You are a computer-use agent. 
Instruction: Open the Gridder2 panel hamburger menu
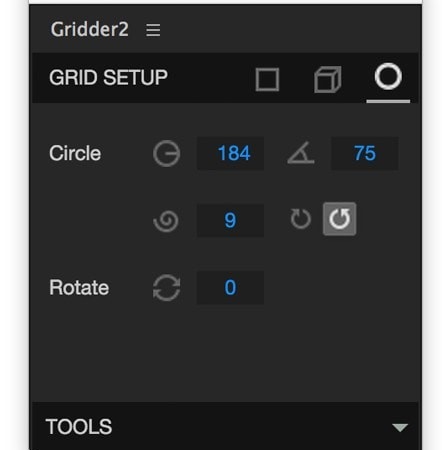click(x=153, y=30)
